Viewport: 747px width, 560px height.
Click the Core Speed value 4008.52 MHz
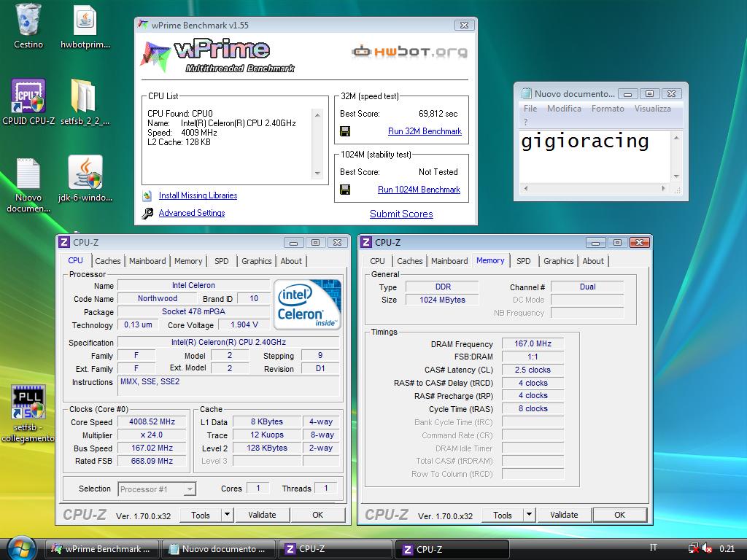[152, 422]
